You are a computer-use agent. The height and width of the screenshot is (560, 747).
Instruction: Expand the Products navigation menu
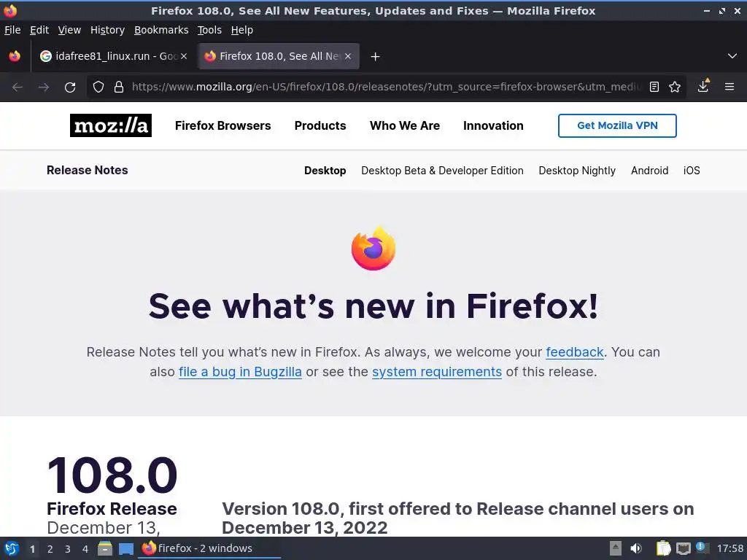320,125
